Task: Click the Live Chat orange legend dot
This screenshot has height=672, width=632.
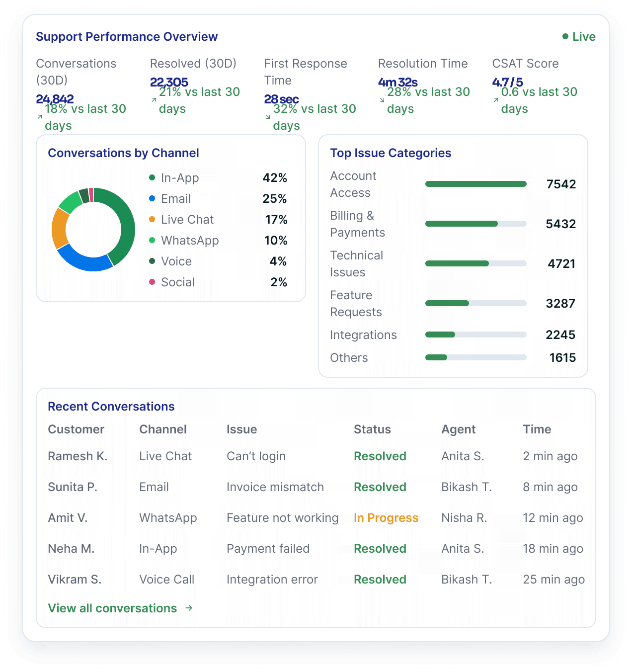Action: pyautogui.click(x=152, y=219)
